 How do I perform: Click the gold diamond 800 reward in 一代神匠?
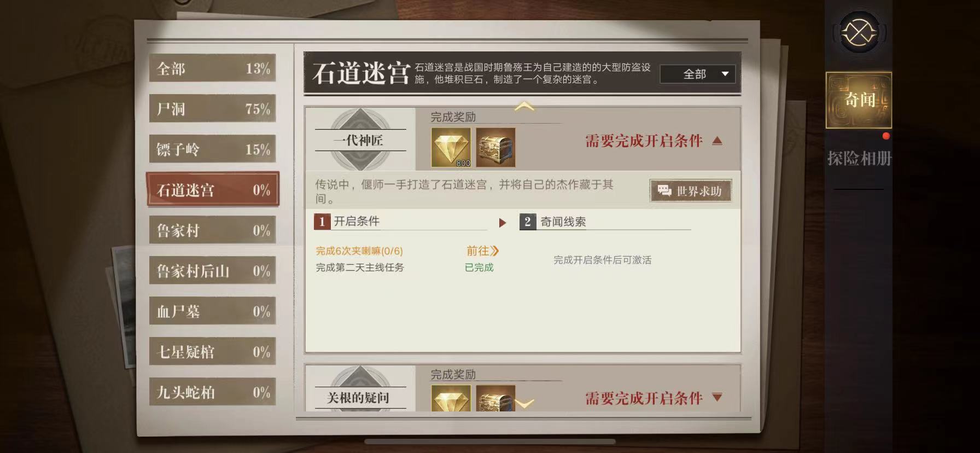pyautogui.click(x=451, y=147)
